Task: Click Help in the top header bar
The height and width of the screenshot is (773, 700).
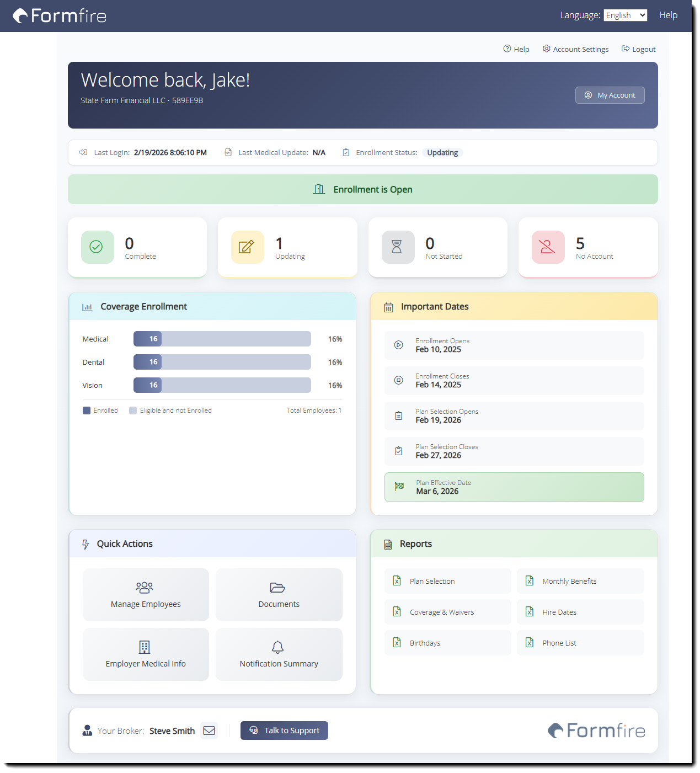Action: pyautogui.click(x=668, y=15)
